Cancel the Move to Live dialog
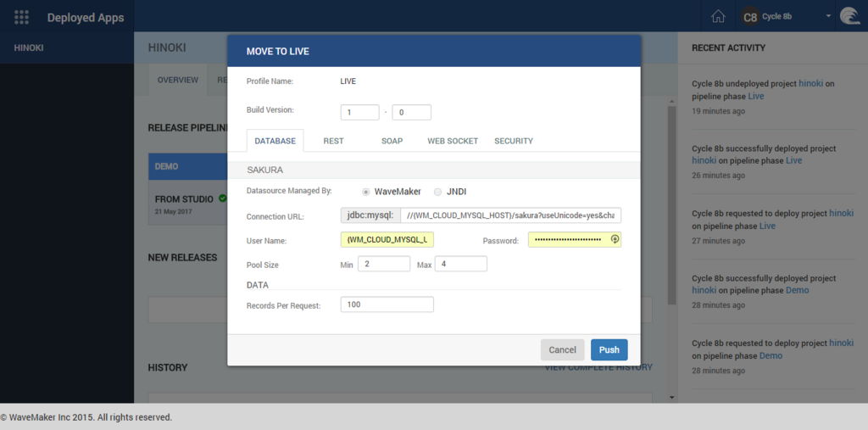 click(x=563, y=349)
